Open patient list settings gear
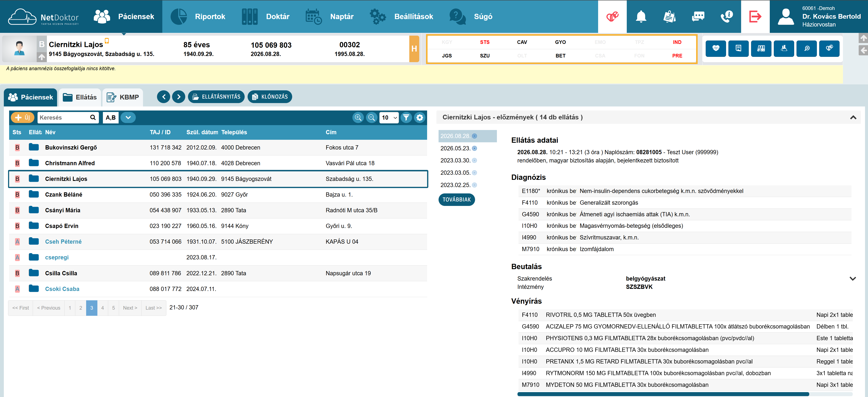Screen dimensions: 868x397 point(419,117)
